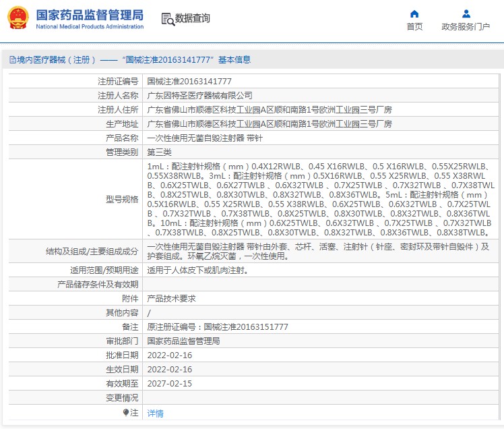The width and height of the screenshot is (504, 429).
Task: Select the 2027-02-15 expiry date
Action: point(170,384)
